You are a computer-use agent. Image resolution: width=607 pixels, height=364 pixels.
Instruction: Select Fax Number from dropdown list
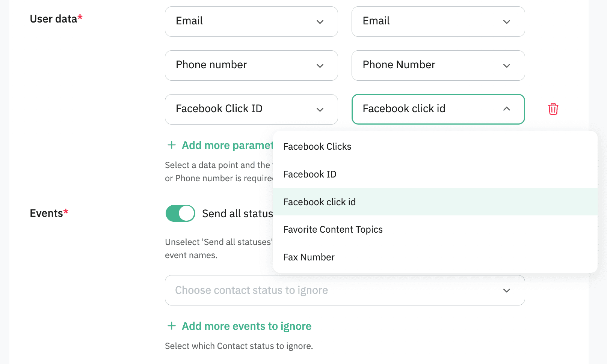pos(309,257)
